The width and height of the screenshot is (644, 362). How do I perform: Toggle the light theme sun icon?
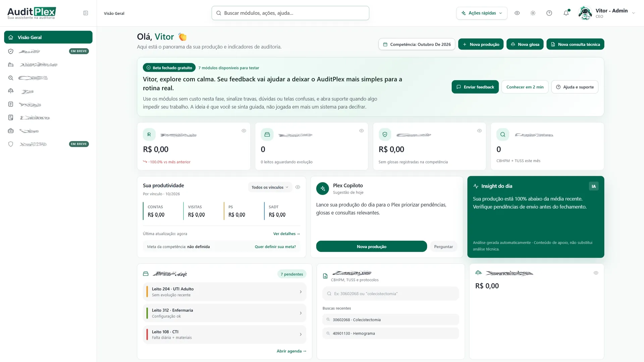533,13
